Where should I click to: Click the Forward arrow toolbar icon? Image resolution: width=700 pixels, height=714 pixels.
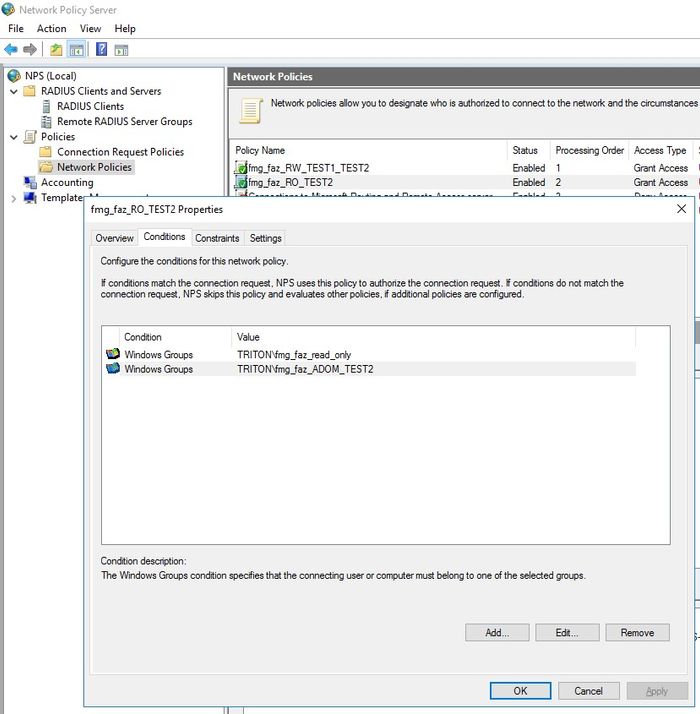[30, 49]
